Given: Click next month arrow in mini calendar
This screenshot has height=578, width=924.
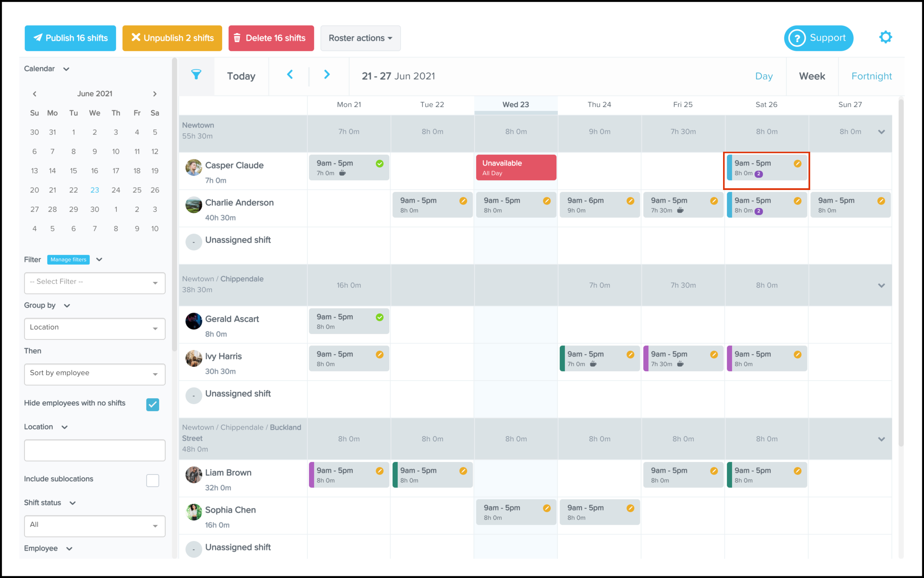Looking at the screenshot, I should tap(154, 94).
